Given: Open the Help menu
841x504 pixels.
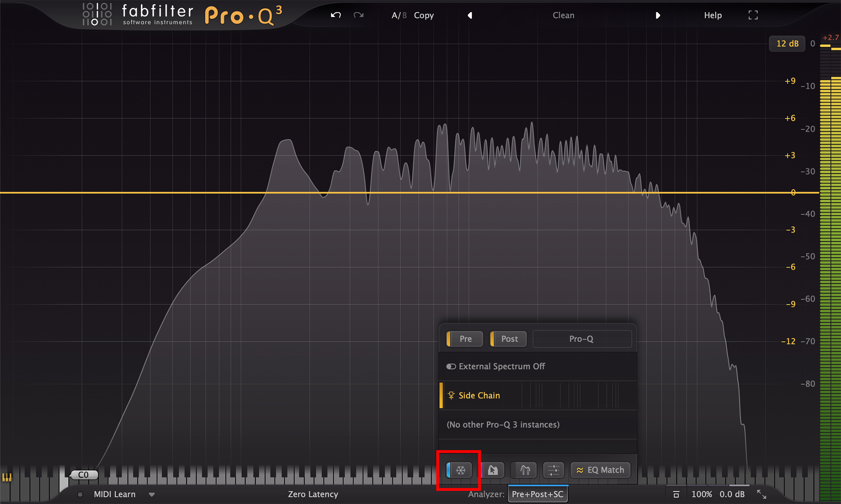Looking at the screenshot, I should [713, 15].
